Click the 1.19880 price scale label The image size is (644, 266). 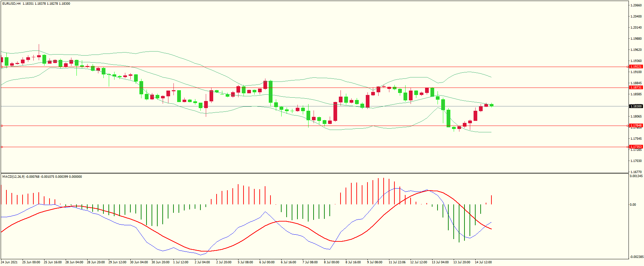pos(636,39)
